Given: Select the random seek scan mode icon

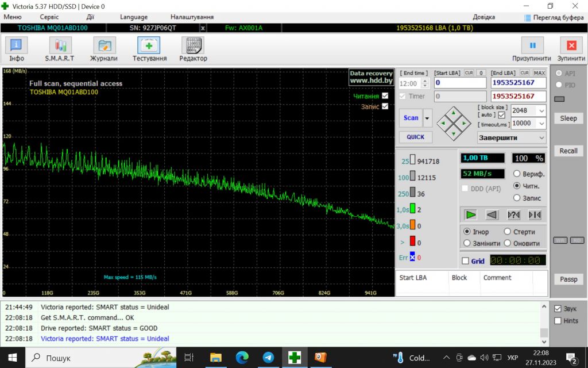Looking at the screenshot, I should 513,215.
